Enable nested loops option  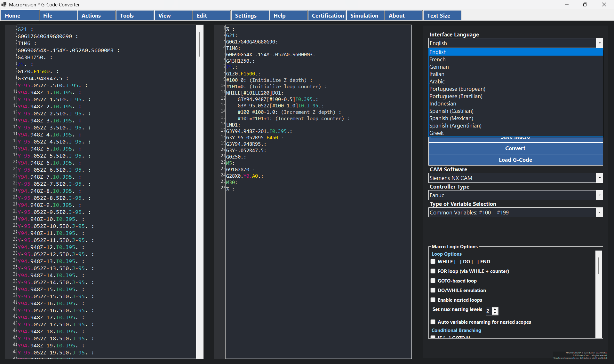click(x=433, y=300)
